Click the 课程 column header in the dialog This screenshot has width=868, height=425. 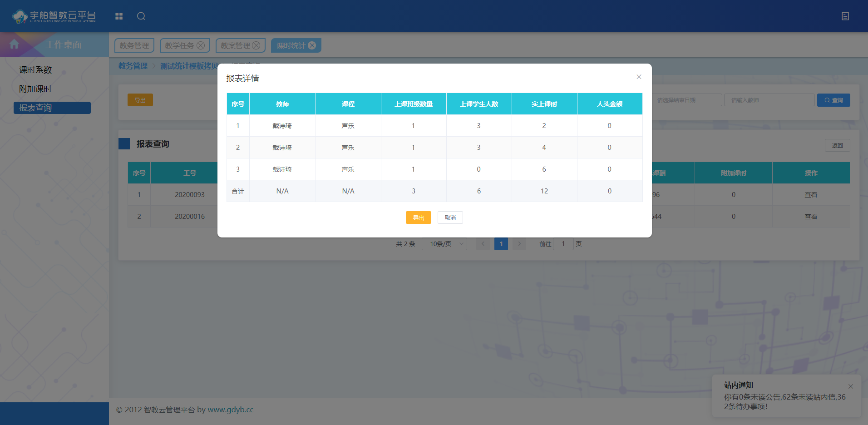(348, 104)
